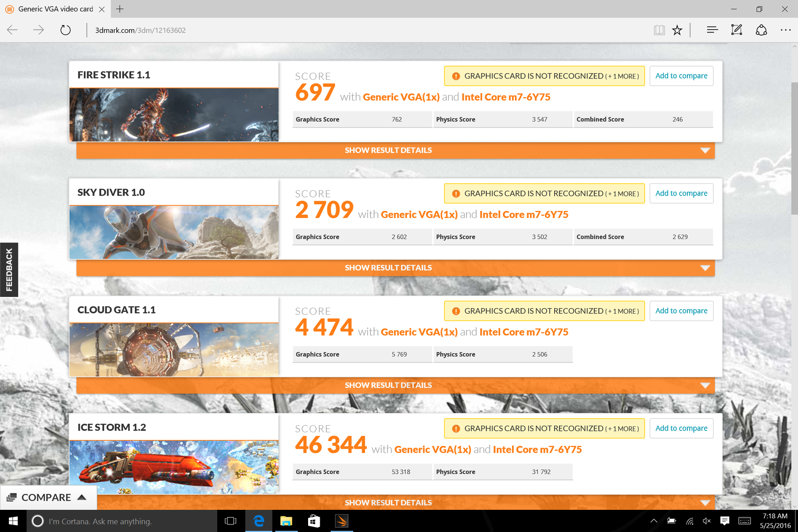This screenshot has height=532, width=798.
Task: Open the clock showing 7:18 AM
Action: 775,521
